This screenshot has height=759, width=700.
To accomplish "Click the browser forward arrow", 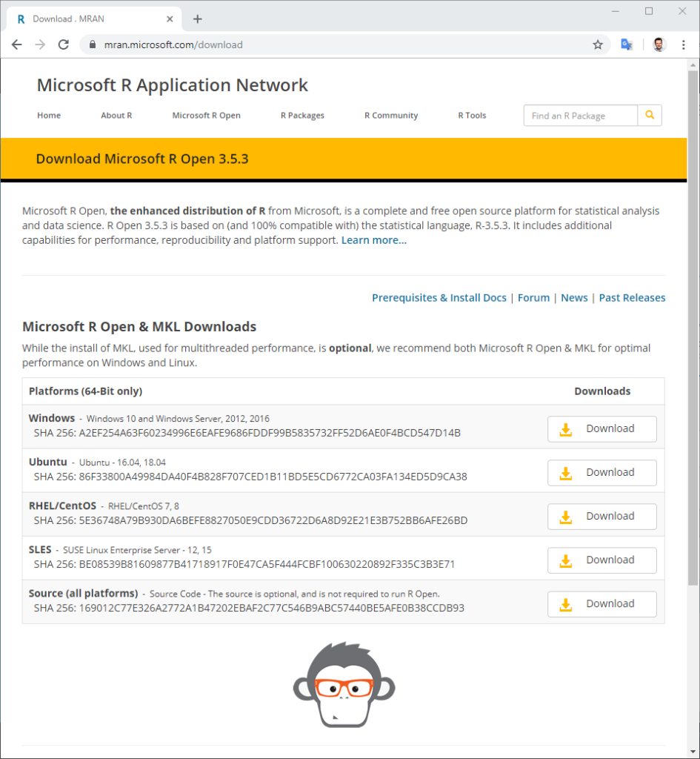I will (40, 45).
